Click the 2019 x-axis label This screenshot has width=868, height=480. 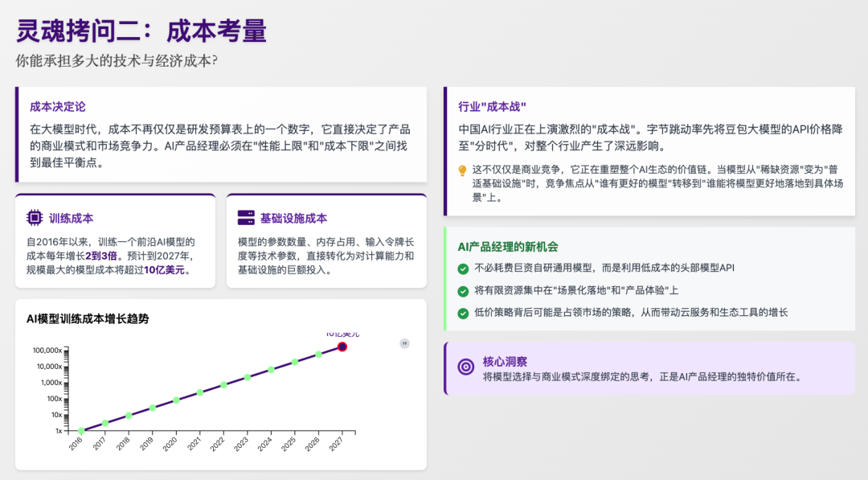pos(147,444)
